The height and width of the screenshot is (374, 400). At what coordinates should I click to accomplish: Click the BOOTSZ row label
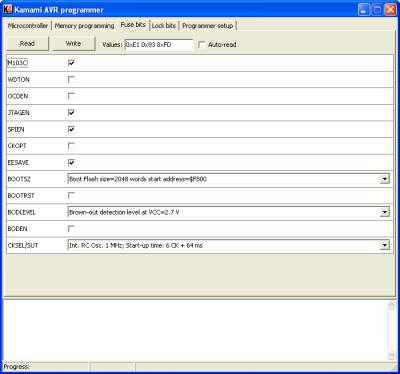(19, 179)
